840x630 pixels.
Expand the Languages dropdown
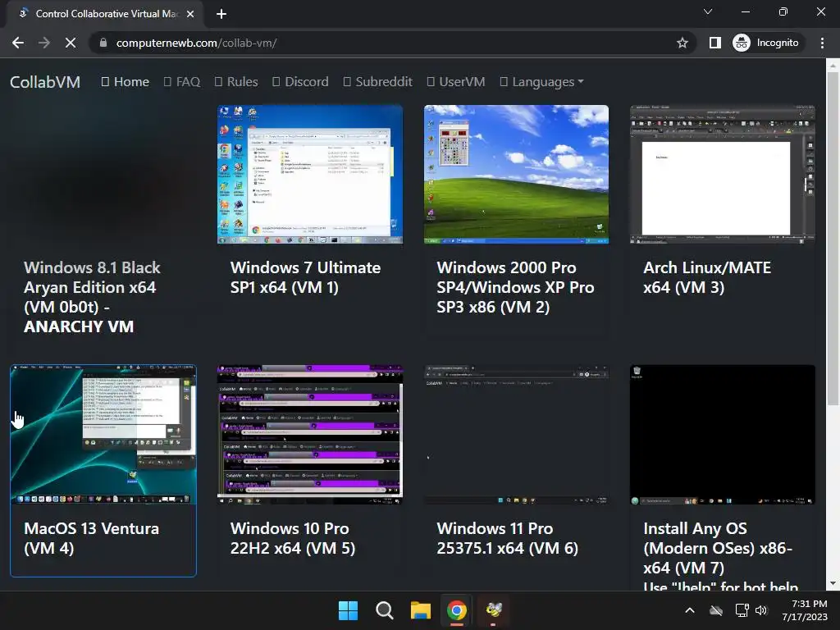(541, 82)
